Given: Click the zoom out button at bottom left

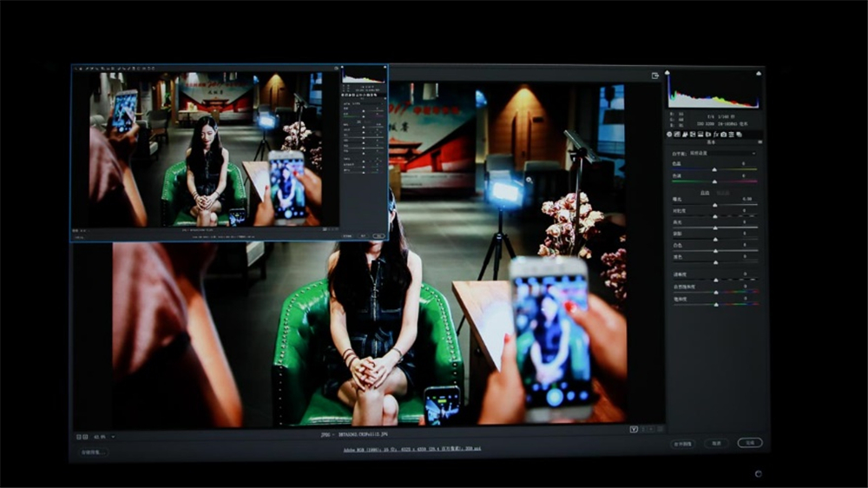Looking at the screenshot, I should 79,437.
